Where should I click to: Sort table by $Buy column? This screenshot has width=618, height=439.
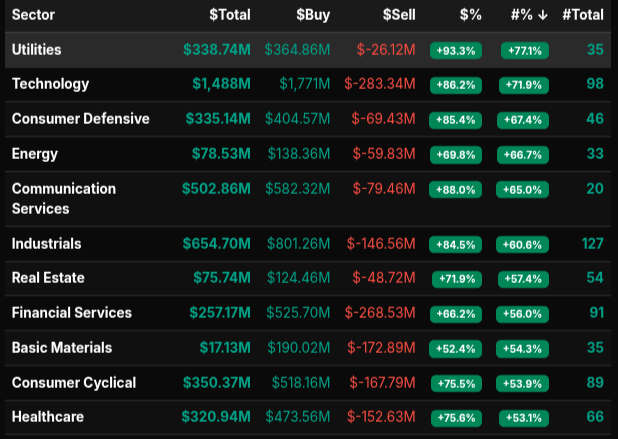pos(316,15)
